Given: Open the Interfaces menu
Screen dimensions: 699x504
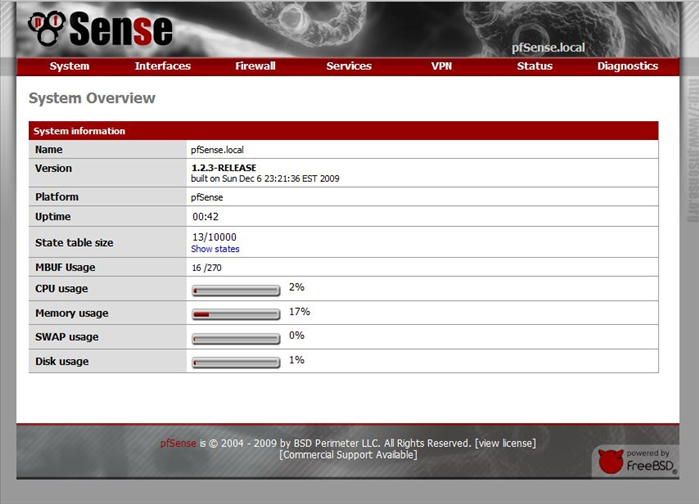Looking at the screenshot, I should pyautogui.click(x=163, y=66).
